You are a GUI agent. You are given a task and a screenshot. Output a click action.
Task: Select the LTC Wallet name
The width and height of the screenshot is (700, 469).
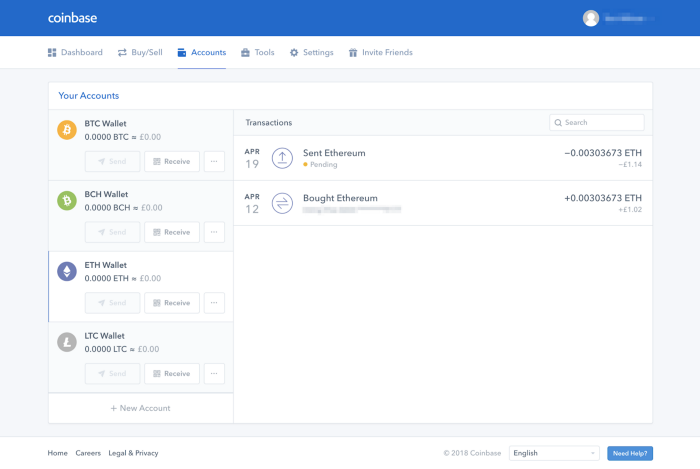pos(104,336)
